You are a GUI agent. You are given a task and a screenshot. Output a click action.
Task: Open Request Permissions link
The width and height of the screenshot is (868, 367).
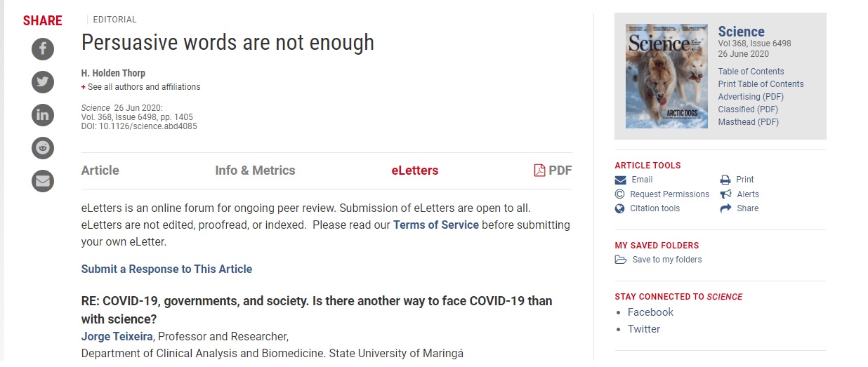pyautogui.click(x=669, y=194)
